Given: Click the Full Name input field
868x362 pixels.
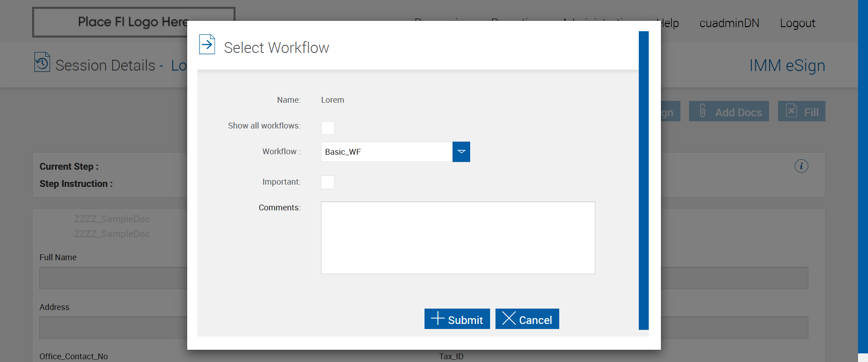Looking at the screenshot, I should point(113,278).
